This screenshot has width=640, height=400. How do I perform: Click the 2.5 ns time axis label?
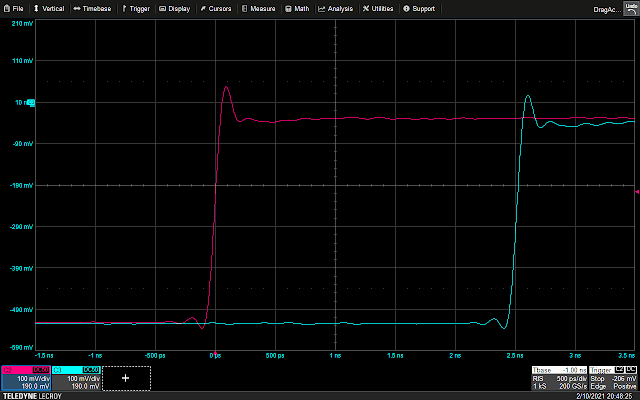[x=515, y=356]
